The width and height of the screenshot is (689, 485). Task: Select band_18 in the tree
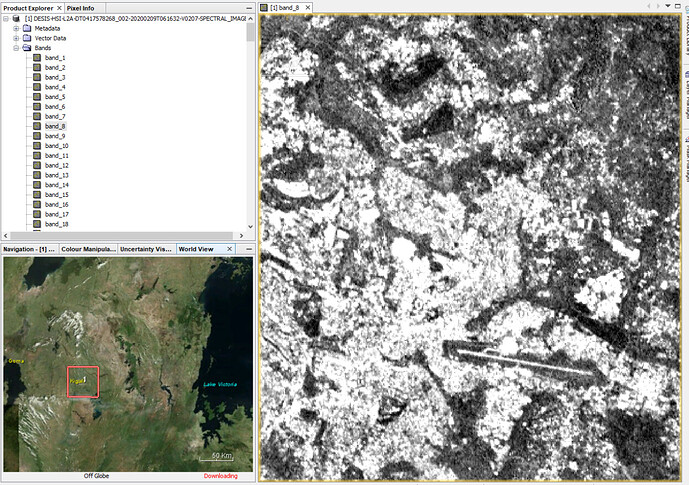coord(57,224)
